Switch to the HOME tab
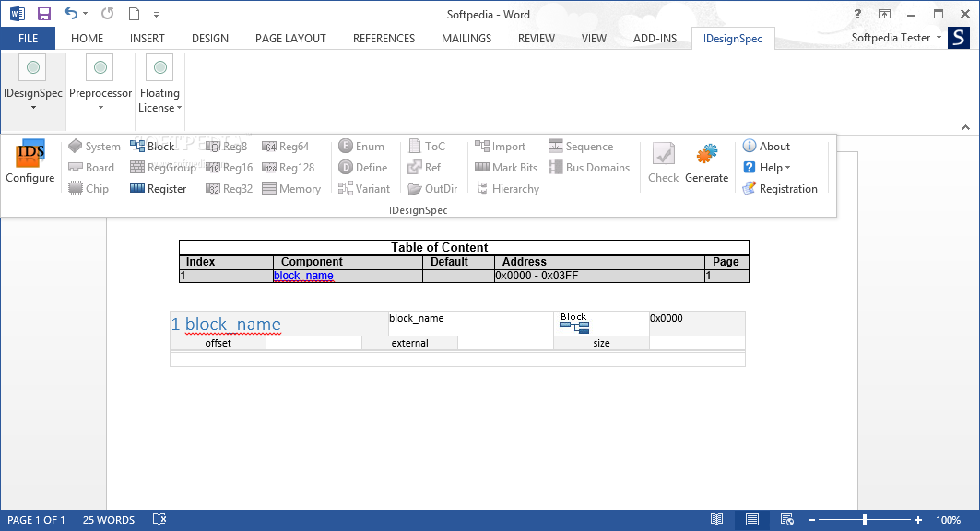 click(87, 38)
